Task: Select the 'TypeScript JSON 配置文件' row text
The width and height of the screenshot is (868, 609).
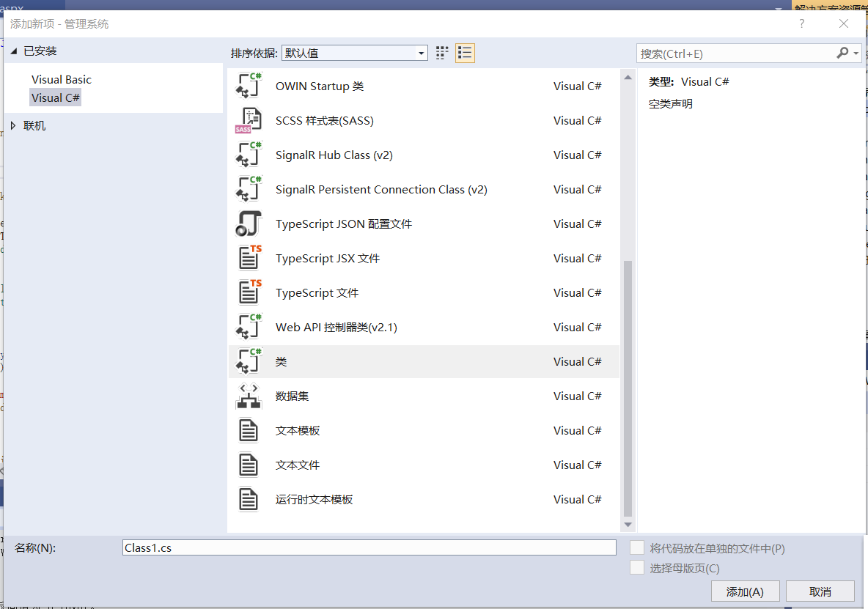Action: [x=344, y=224]
